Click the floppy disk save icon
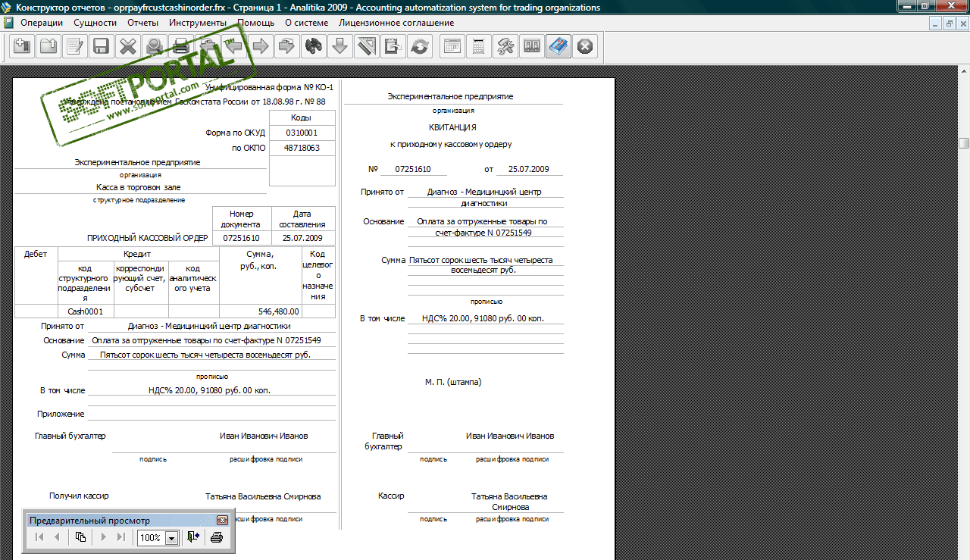The image size is (970, 560). coord(101,46)
